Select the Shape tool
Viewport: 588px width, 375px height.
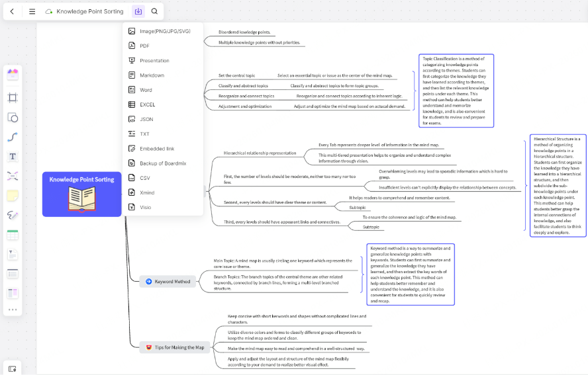13,118
